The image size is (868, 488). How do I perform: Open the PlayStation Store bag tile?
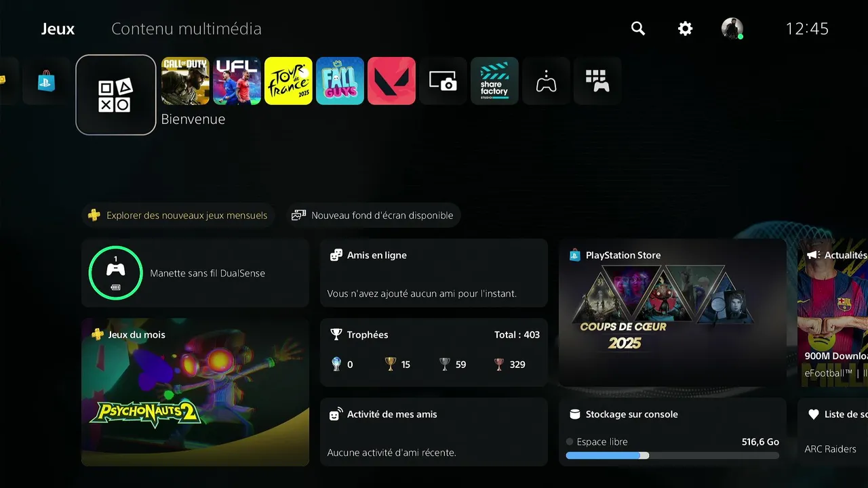46,81
